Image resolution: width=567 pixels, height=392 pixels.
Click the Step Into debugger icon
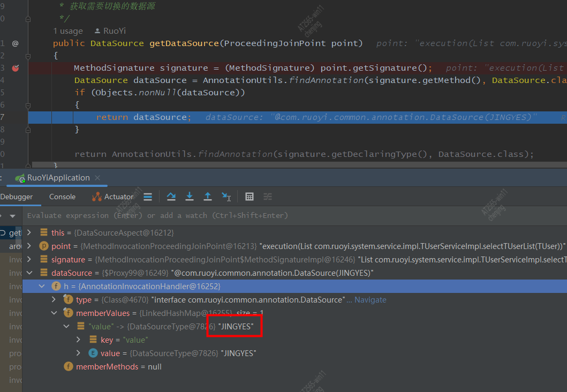point(190,197)
